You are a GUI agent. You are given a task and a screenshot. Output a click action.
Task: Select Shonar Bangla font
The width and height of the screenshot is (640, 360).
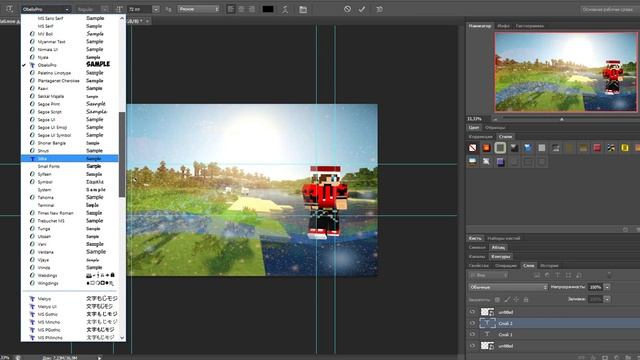[70, 143]
